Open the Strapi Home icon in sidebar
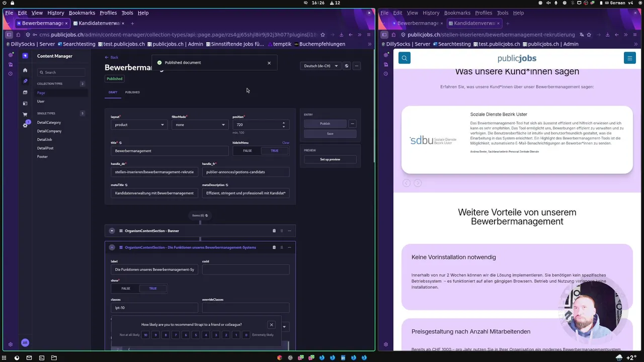 [25, 70]
